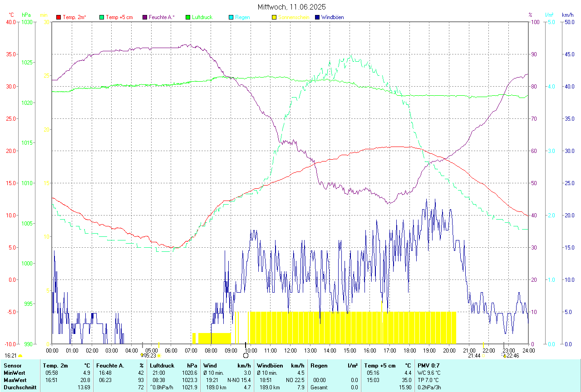Click the red Temp. 2m legend swatch
Image resolution: width=581 pixels, height=392 pixels.
point(59,17)
